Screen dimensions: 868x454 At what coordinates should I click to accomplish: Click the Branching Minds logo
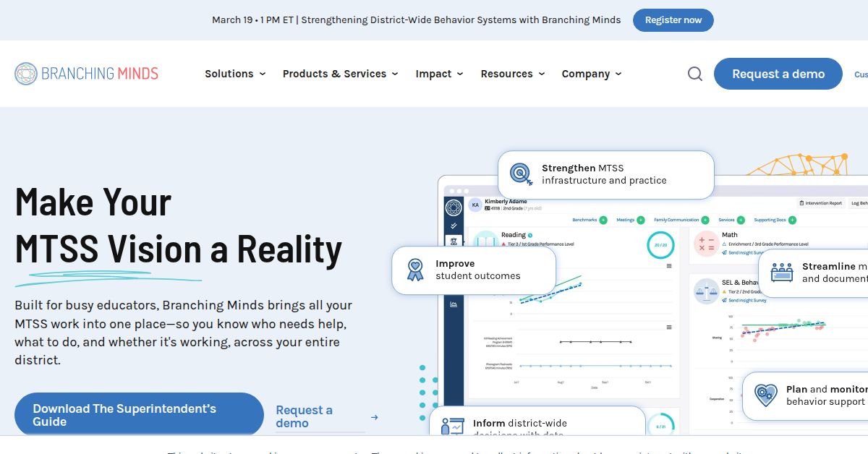tap(86, 74)
